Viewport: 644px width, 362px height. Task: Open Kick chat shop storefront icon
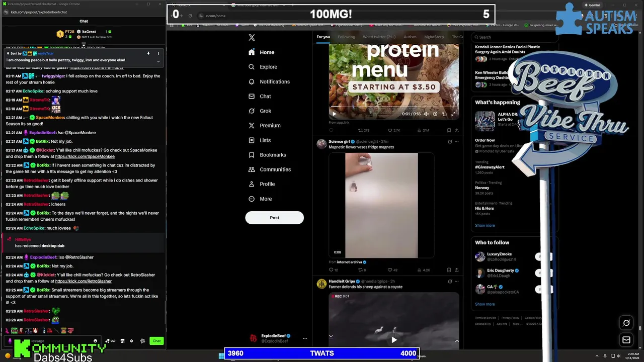pyautogui.click(x=122, y=341)
